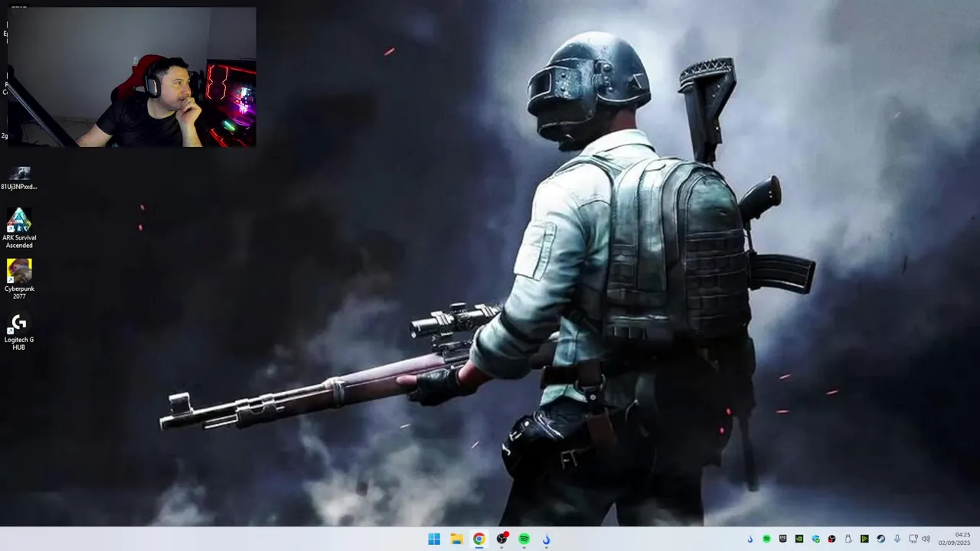This screenshot has width=980, height=551.
Task: Click the "ARK Survival Ascended" label text
Action: point(19,242)
